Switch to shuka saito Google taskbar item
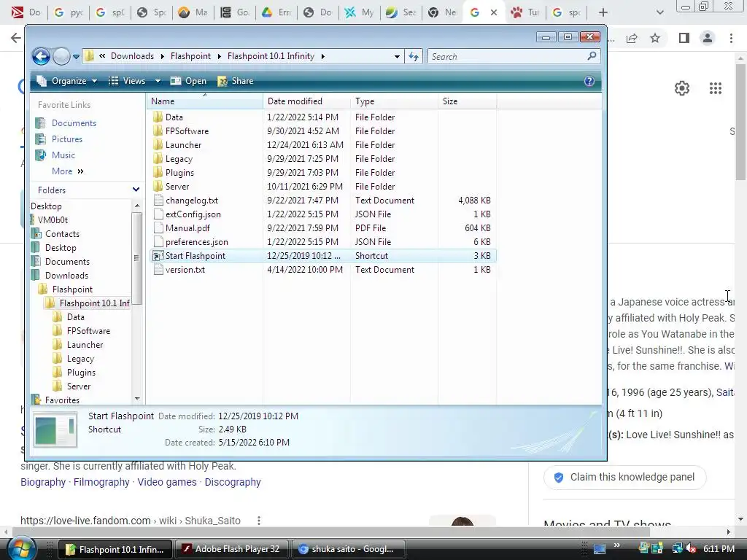 pos(348,549)
